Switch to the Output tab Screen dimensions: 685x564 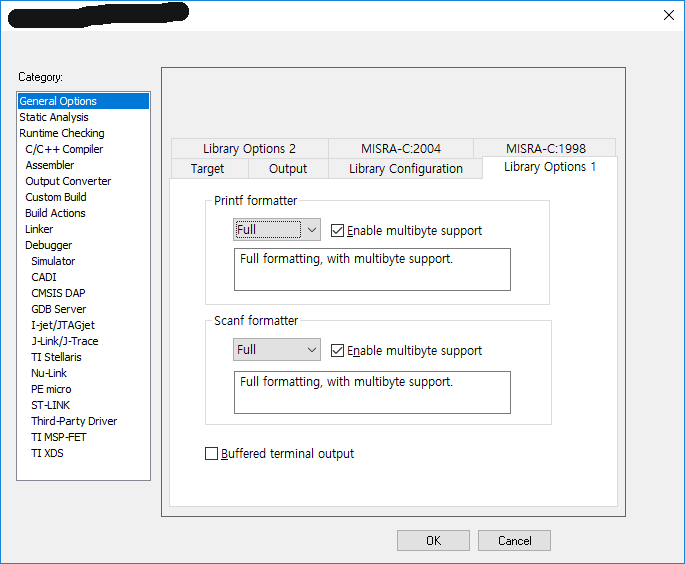point(288,169)
